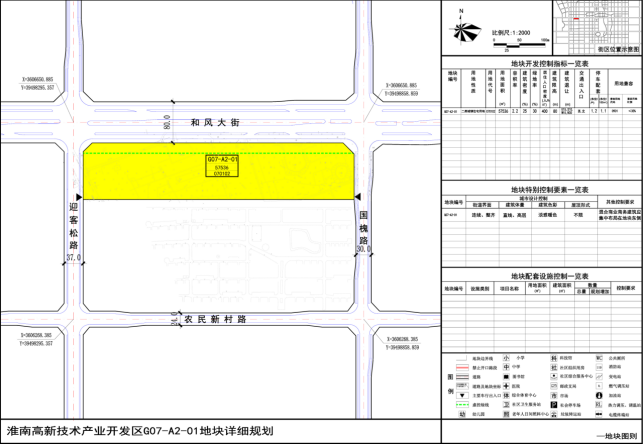Click the 农民新村路 road label
The image size is (643, 444).
click(214, 319)
